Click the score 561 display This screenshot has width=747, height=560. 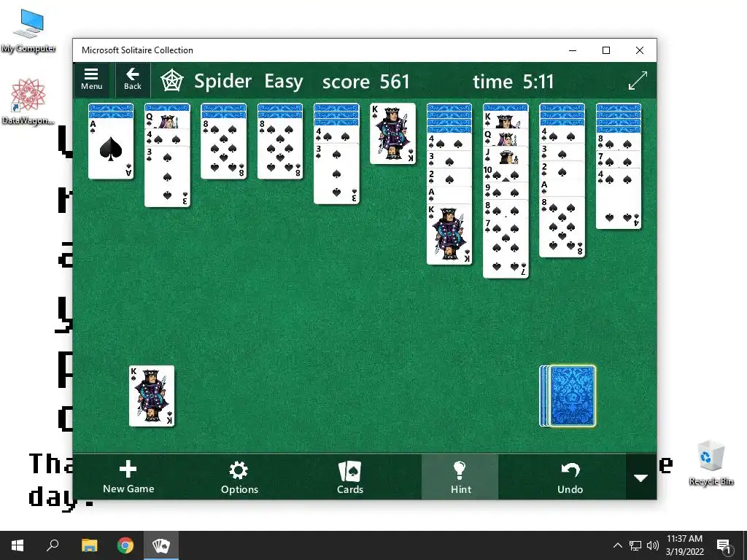(x=366, y=82)
